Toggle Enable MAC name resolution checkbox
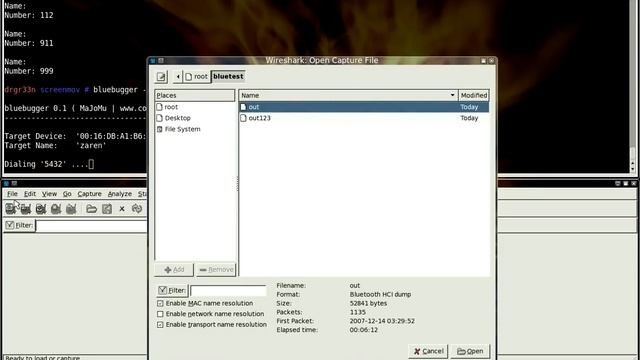The image size is (640, 360). 160,303
